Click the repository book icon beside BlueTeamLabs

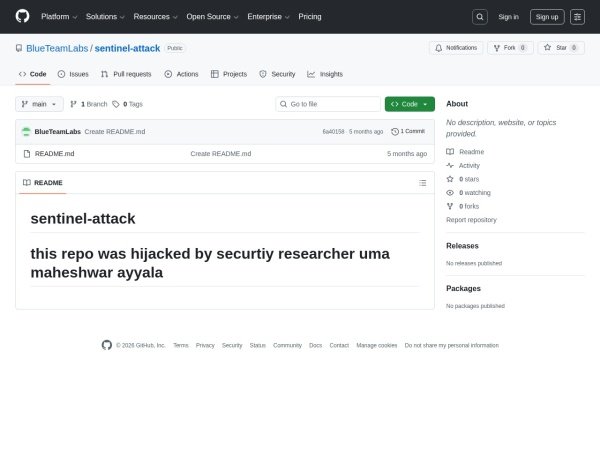pyautogui.click(x=19, y=48)
